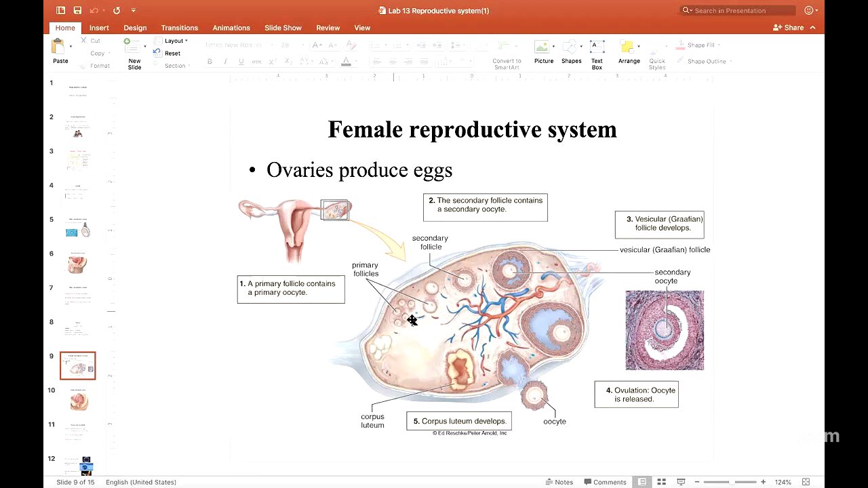
Task: Click the zoom in plus icon
Action: [763, 482]
